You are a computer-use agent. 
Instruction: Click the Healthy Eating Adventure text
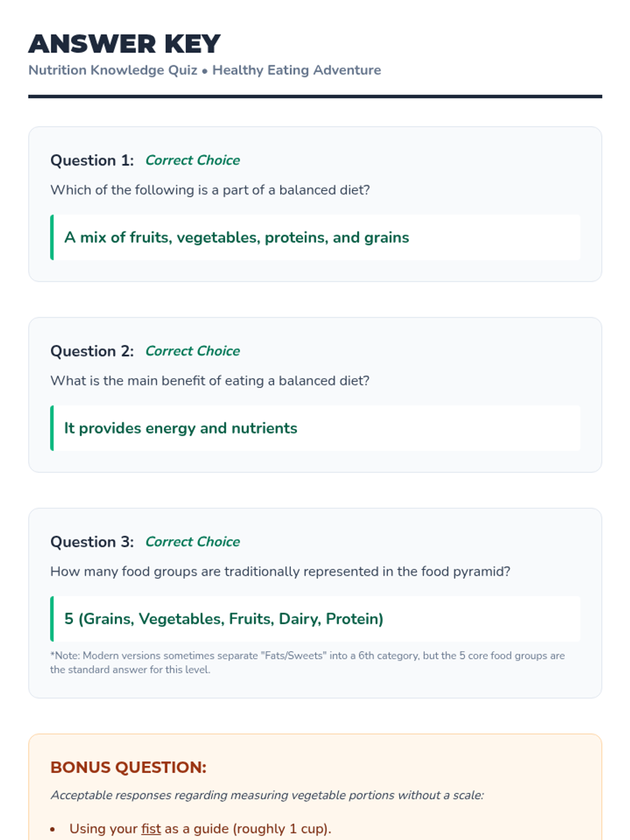(x=297, y=70)
